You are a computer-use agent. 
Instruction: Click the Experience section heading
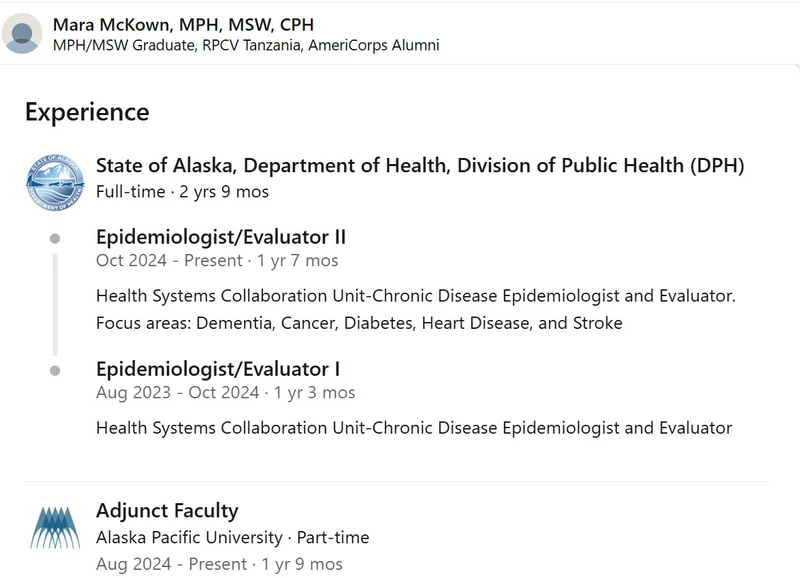click(87, 112)
